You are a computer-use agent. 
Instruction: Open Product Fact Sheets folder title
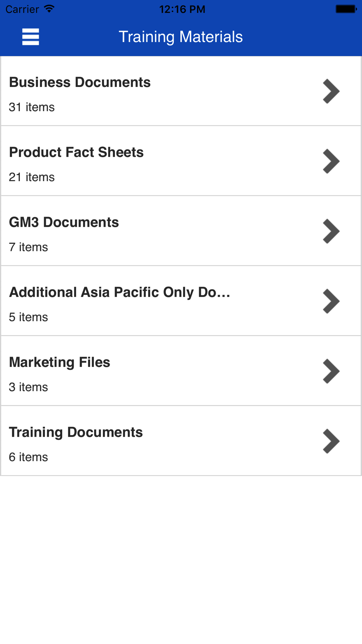(x=76, y=152)
